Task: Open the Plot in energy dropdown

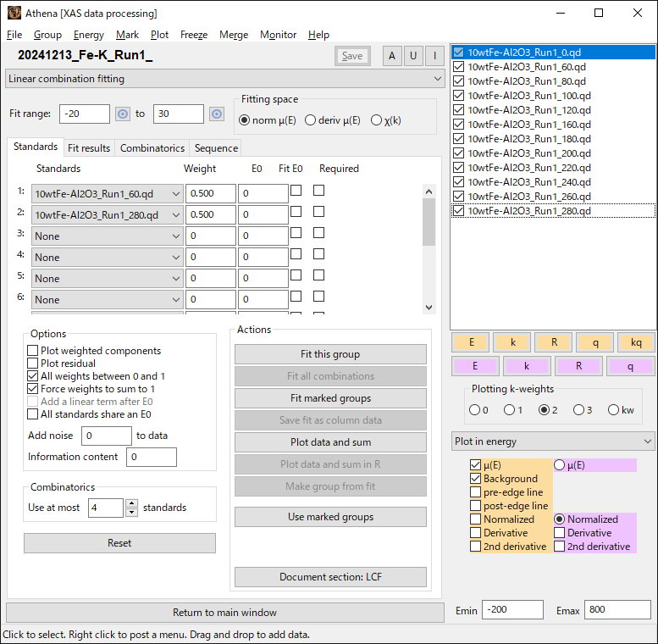Action: click(x=553, y=441)
